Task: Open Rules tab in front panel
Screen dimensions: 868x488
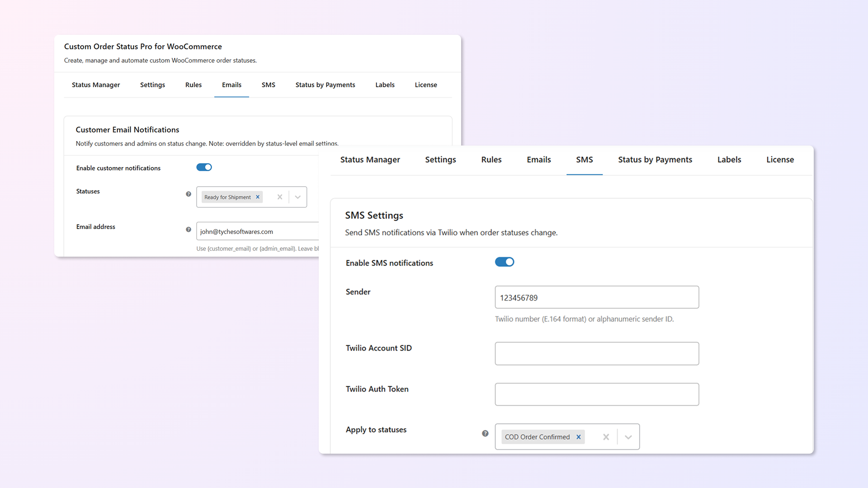Action: pyautogui.click(x=491, y=160)
